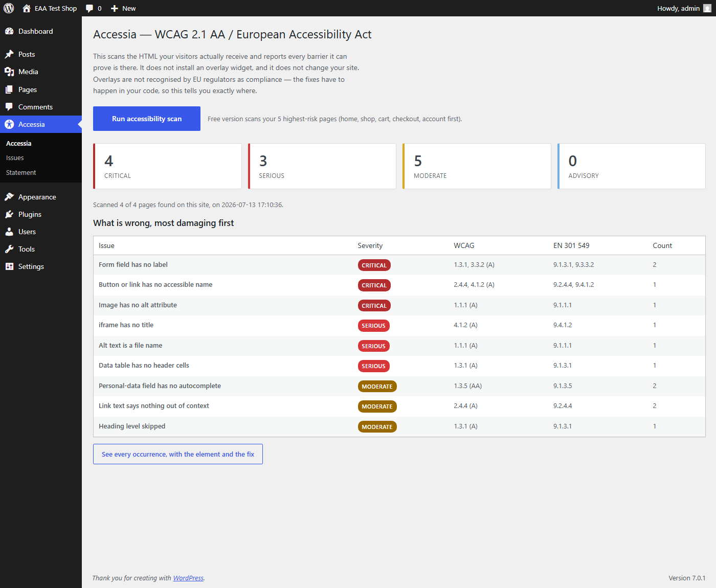This screenshot has width=716, height=588.
Task: Click WCAG value '1.3.5 (AA)'
Action: coord(467,386)
